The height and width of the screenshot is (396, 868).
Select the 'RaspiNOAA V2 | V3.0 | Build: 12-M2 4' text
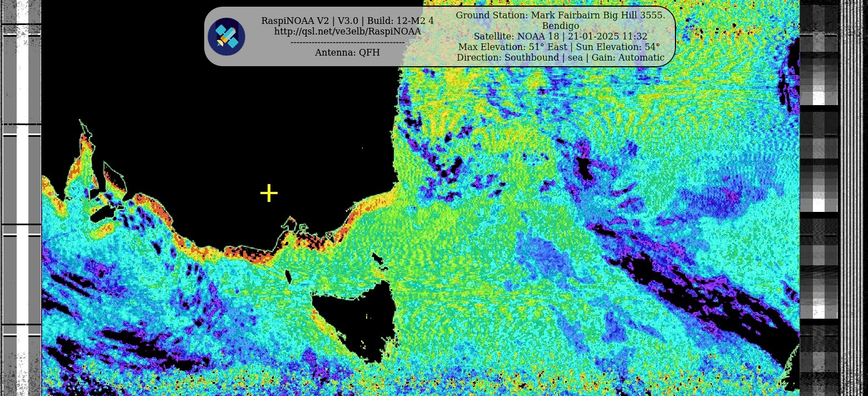[x=348, y=21]
